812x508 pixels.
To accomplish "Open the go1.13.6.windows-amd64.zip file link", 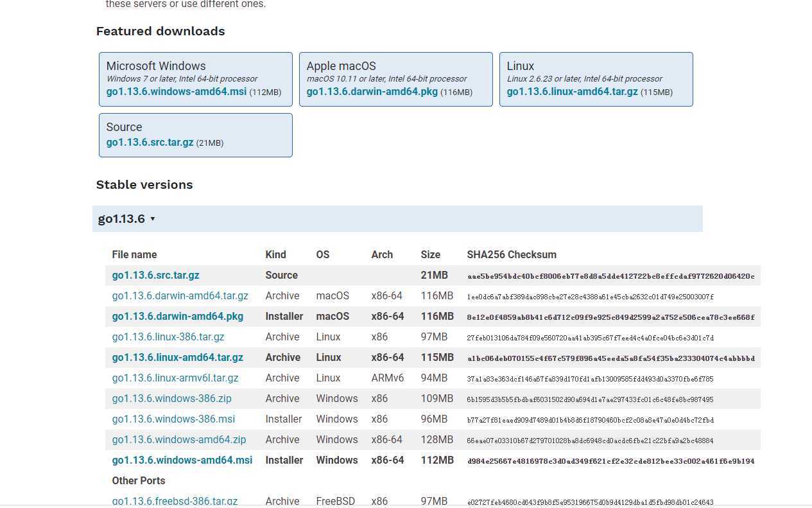I will pos(179,440).
